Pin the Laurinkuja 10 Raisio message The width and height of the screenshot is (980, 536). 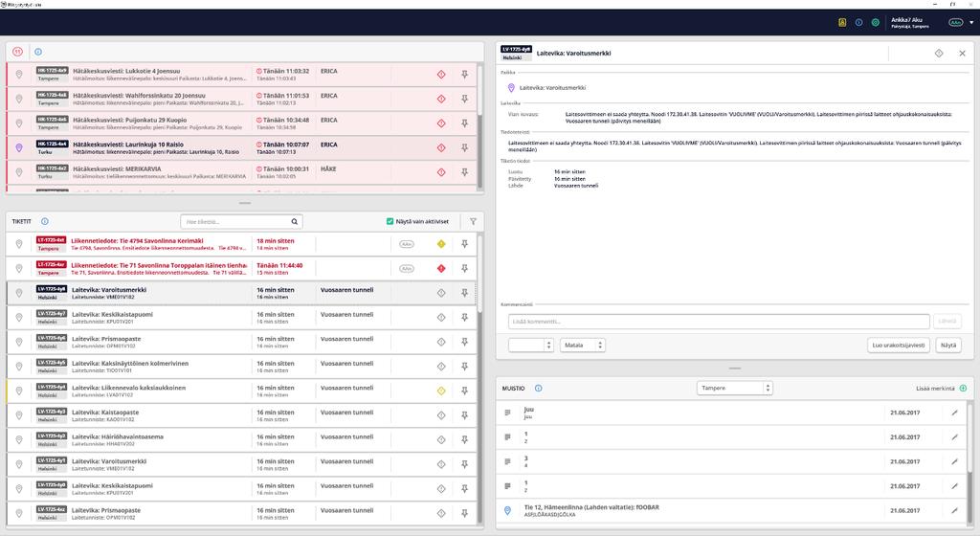point(464,148)
